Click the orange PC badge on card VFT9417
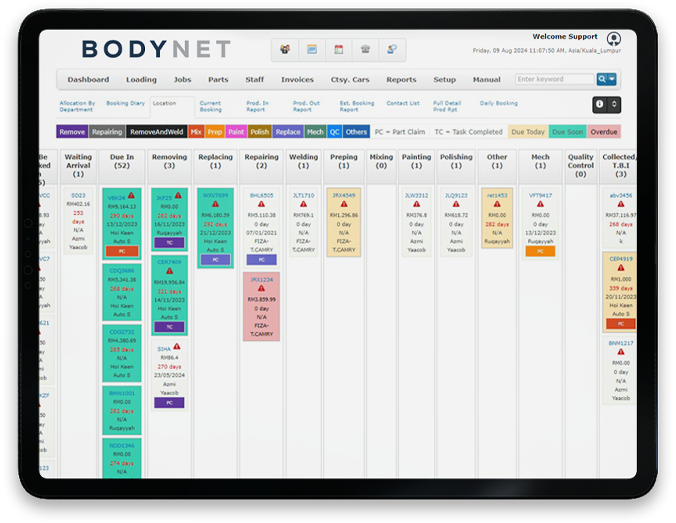 [x=540, y=251]
